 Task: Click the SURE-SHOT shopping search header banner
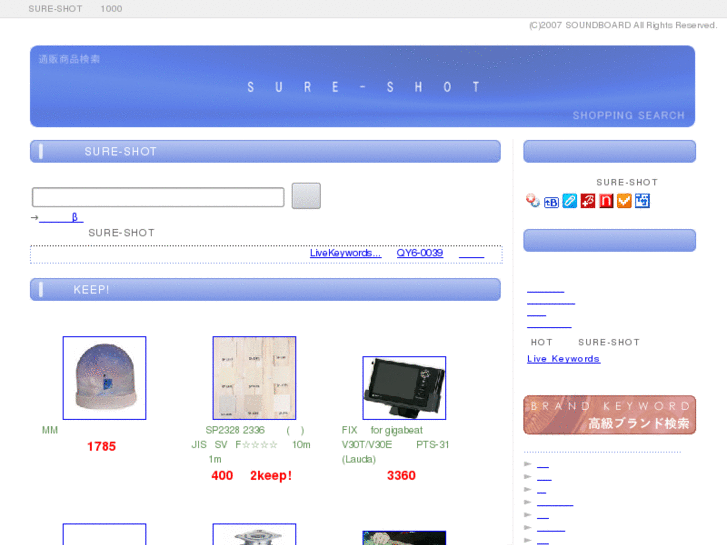(x=363, y=86)
